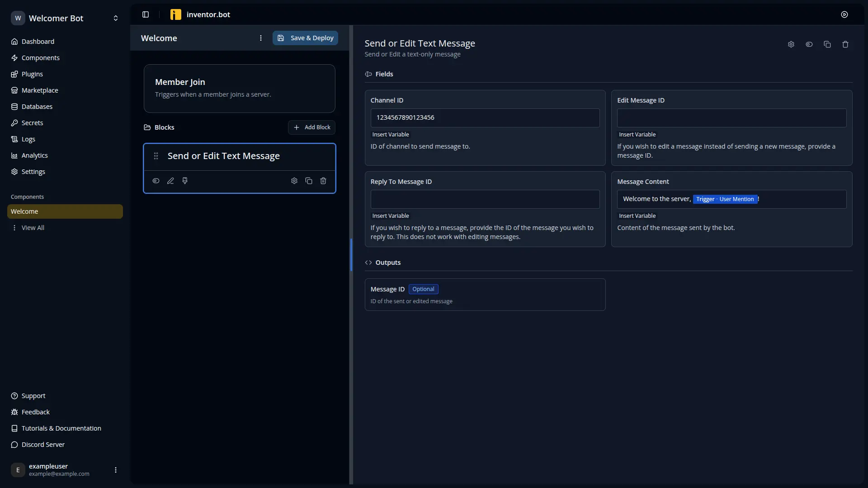Select the Welcome component under Components
The image size is (868, 488).
pos(65,211)
